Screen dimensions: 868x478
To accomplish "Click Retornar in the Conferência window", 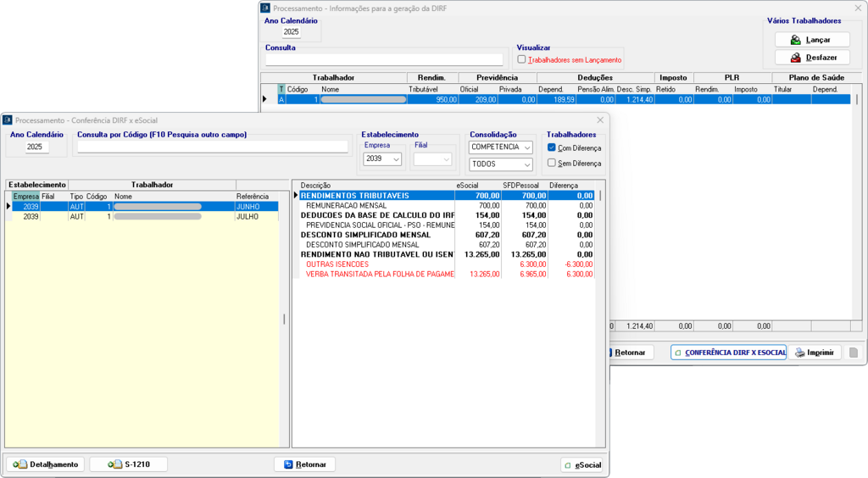I will [304, 464].
